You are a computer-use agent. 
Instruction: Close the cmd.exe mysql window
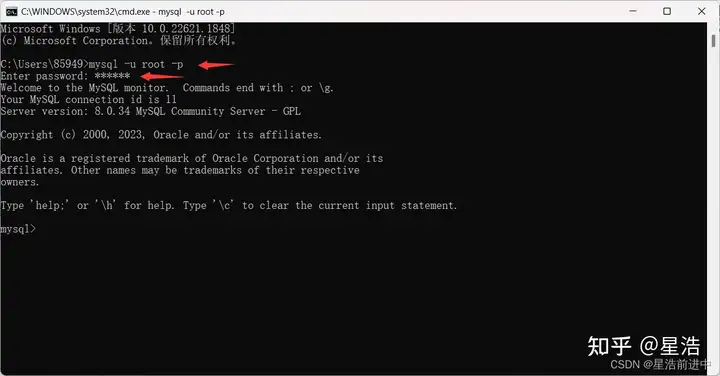tap(702, 11)
